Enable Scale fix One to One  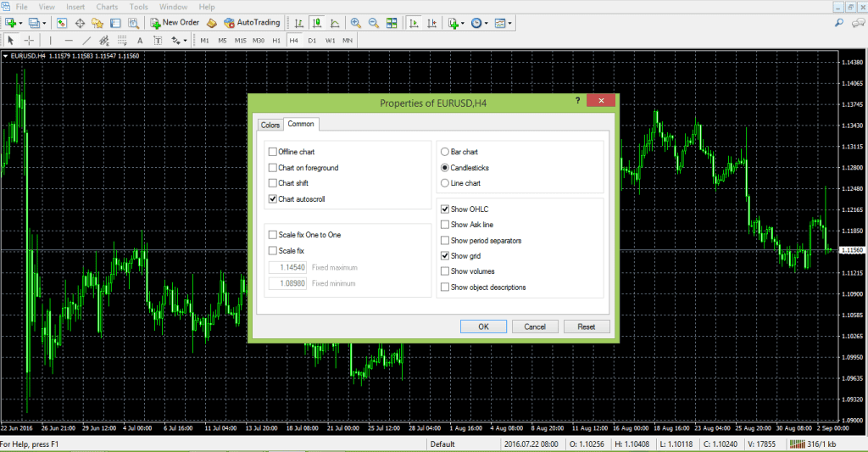coord(272,235)
